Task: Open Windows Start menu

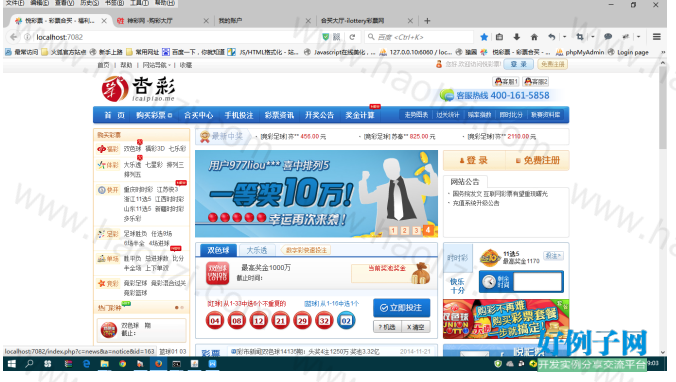Action: click(x=12, y=364)
